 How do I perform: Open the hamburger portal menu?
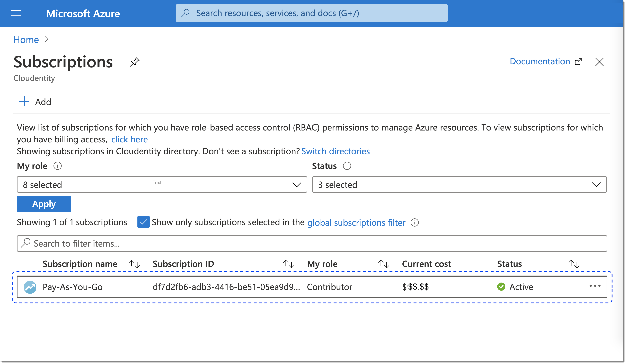(16, 13)
